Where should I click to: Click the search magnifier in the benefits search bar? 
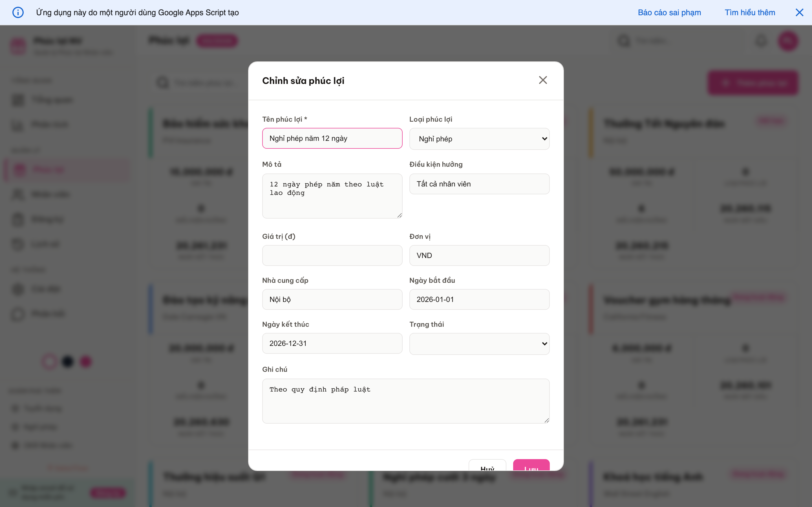coord(162,83)
